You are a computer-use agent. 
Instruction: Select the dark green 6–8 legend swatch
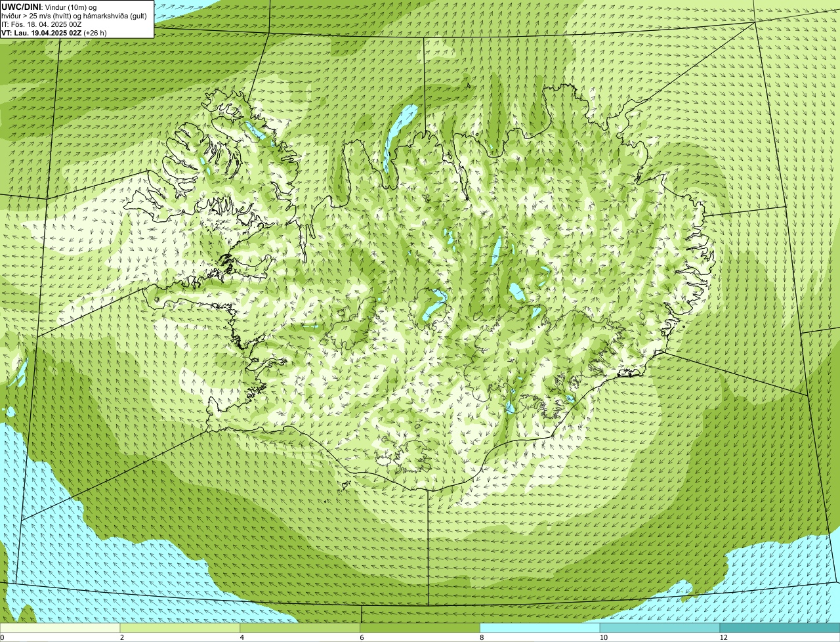[420, 628]
